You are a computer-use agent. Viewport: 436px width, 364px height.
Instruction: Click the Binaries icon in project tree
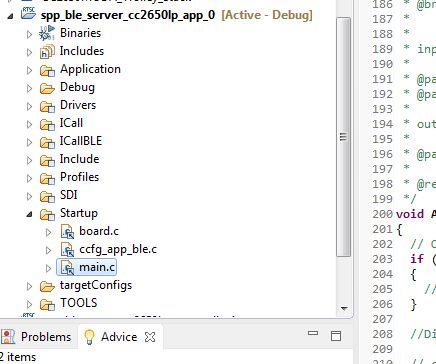47,33
